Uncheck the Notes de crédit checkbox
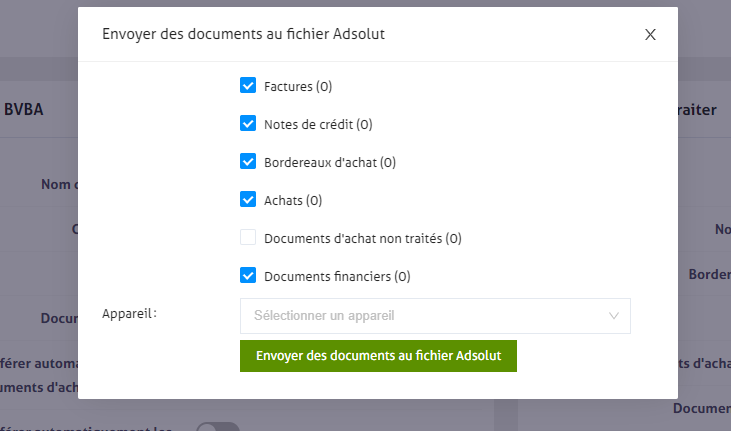731x431 pixels. (x=248, y=124)
